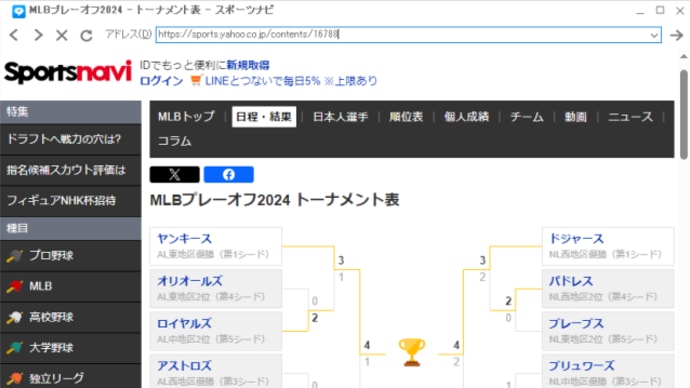Click the ログイン link

(161, 81)
